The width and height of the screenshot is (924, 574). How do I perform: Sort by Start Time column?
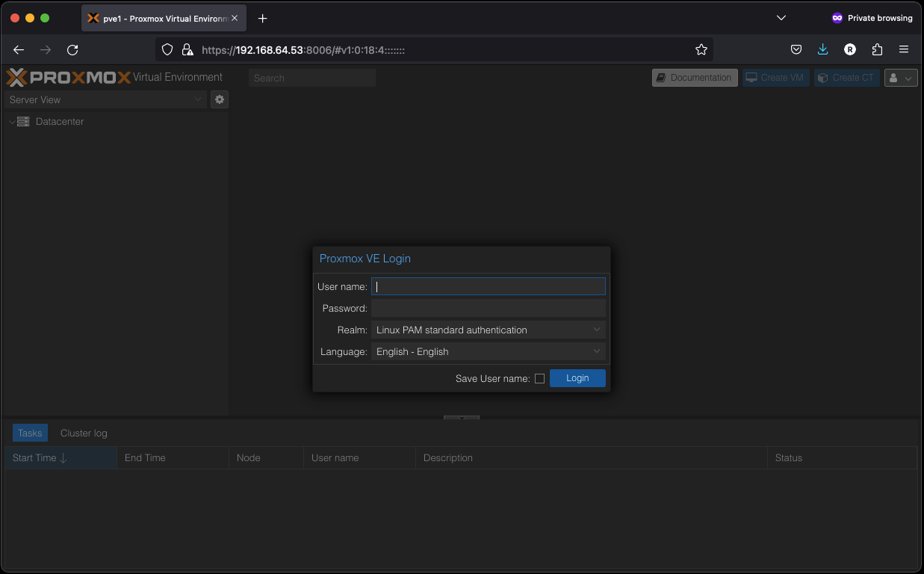[61, 457]
